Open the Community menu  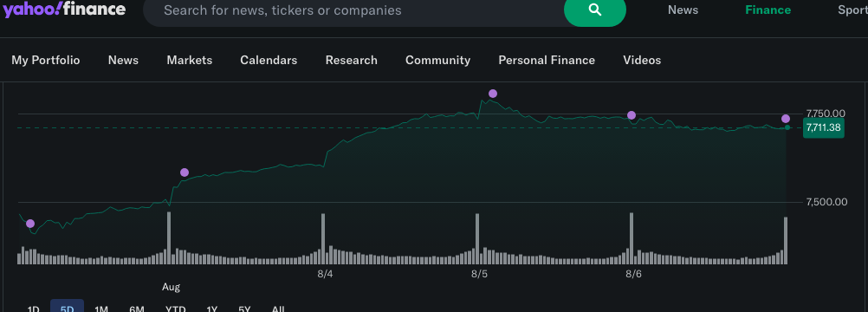437,60
